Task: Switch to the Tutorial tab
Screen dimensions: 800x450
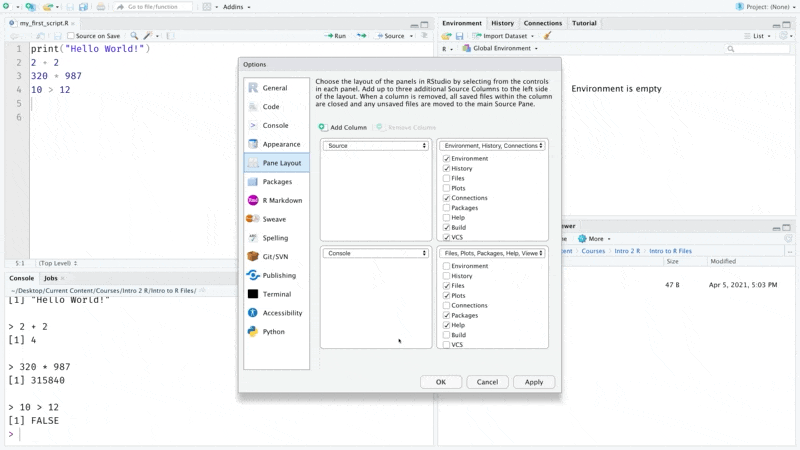Action: 584,23
